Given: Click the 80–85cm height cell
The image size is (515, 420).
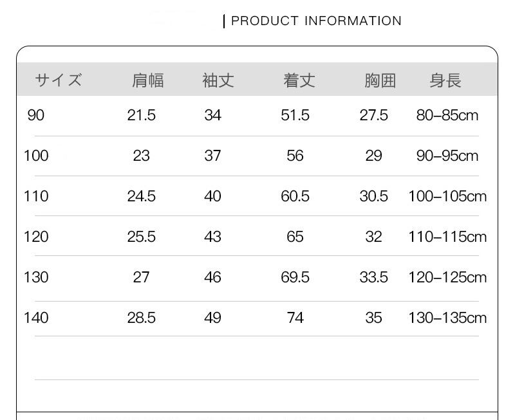Looking at the screenshot, I should pyautogui.click(x=447, y=115).
